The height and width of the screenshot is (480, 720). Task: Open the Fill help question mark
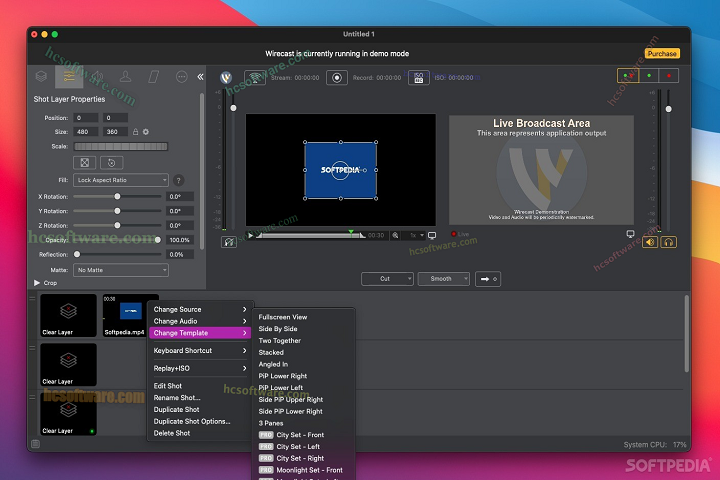click(179, 181)
